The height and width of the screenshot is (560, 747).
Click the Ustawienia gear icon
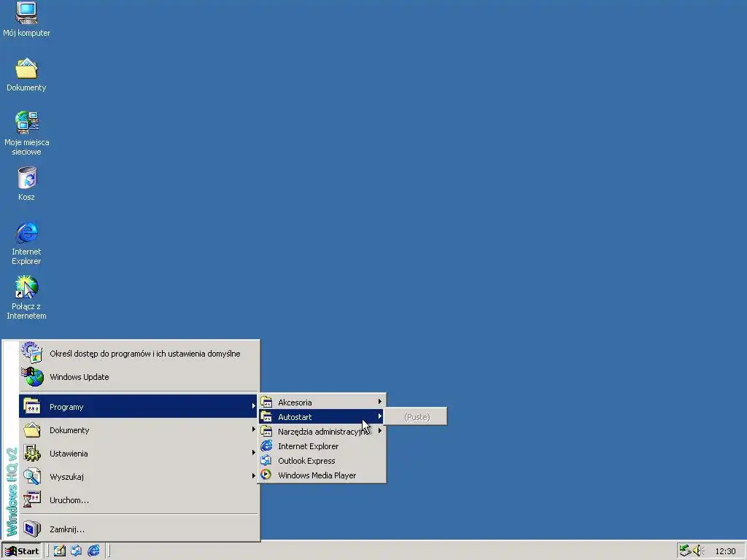click(32, 454)
